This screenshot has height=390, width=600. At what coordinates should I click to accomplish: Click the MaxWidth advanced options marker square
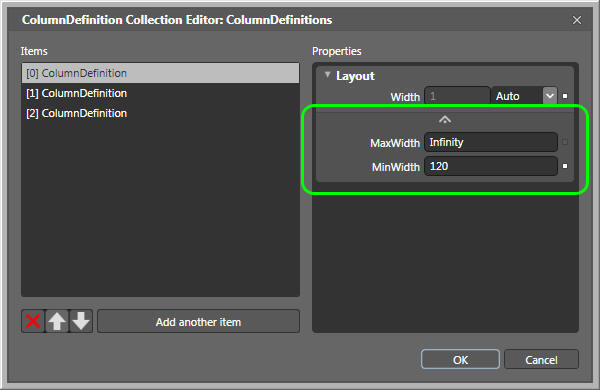coord(565,142)
